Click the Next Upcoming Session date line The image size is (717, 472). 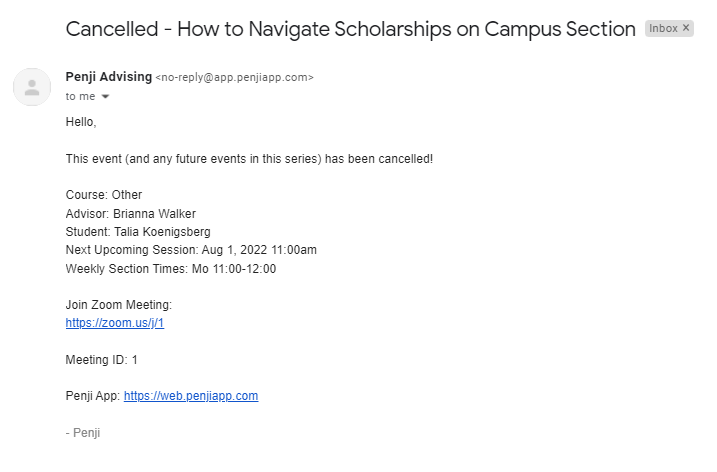(191, 250)
